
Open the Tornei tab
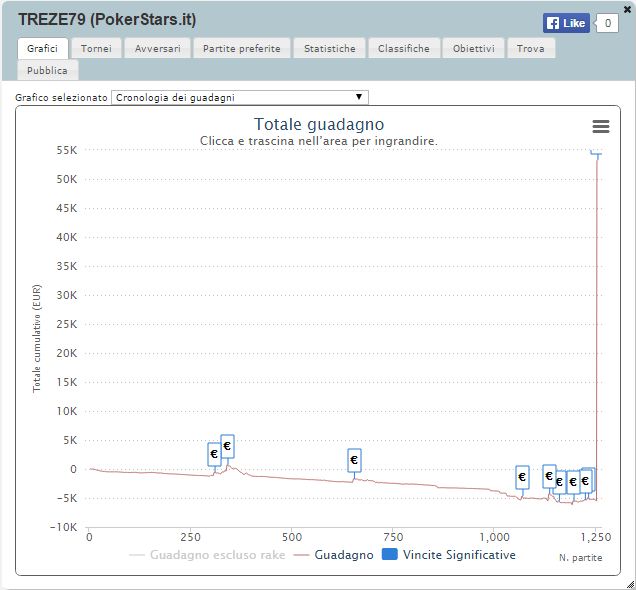click(96, 49)
